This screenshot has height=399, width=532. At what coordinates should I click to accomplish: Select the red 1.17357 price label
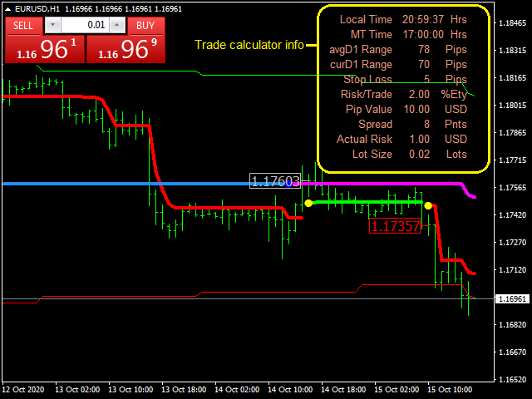tap(395, 226)
